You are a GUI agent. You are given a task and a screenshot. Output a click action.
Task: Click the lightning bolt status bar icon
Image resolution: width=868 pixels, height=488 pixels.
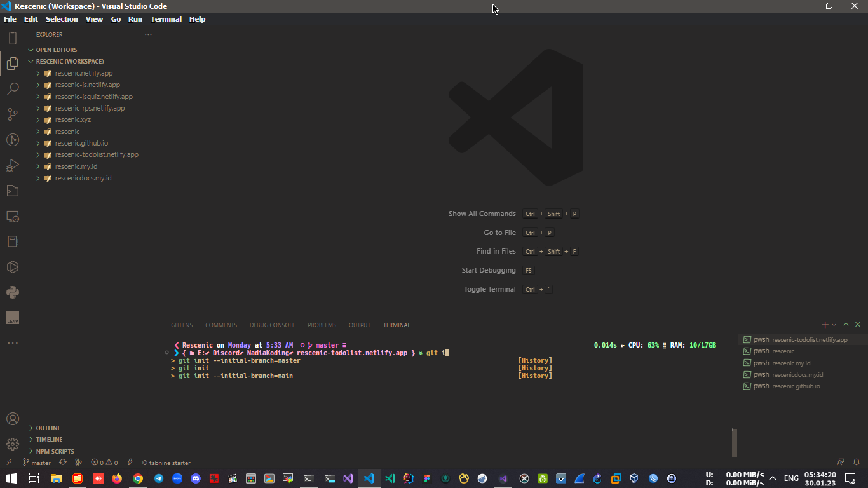tap(130, 463)
